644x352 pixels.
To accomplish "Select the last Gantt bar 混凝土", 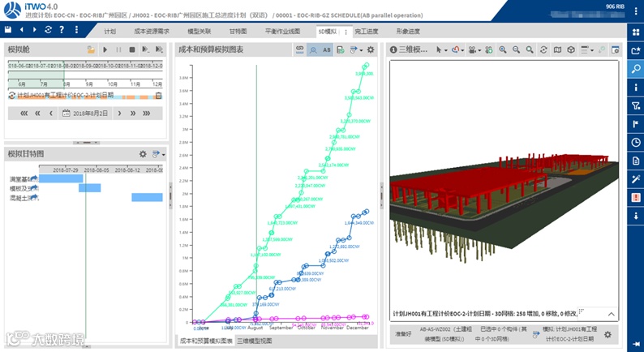I will pos(147,198).
